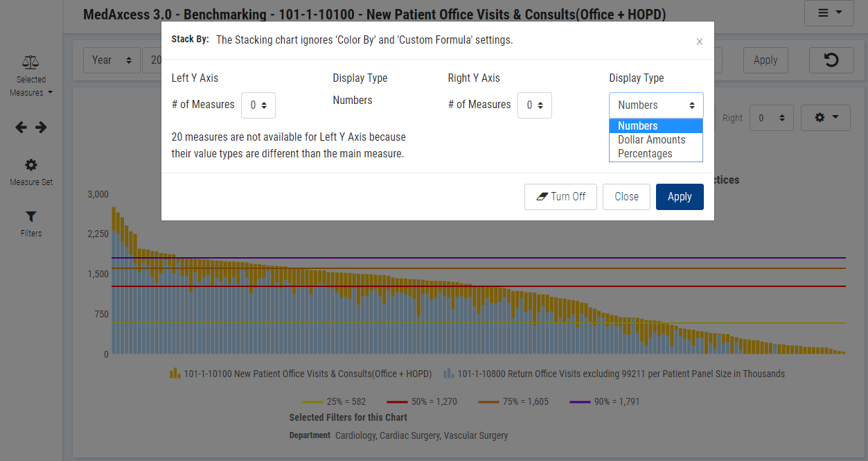Open the chart settings gear dropdown

click(824, 118)
